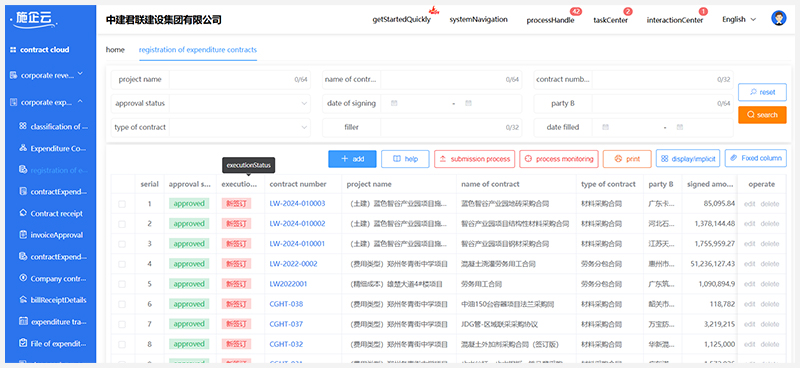Click the corporate revenue sidebar icon
The image size is (800, 368).
(x=14, y=76)
